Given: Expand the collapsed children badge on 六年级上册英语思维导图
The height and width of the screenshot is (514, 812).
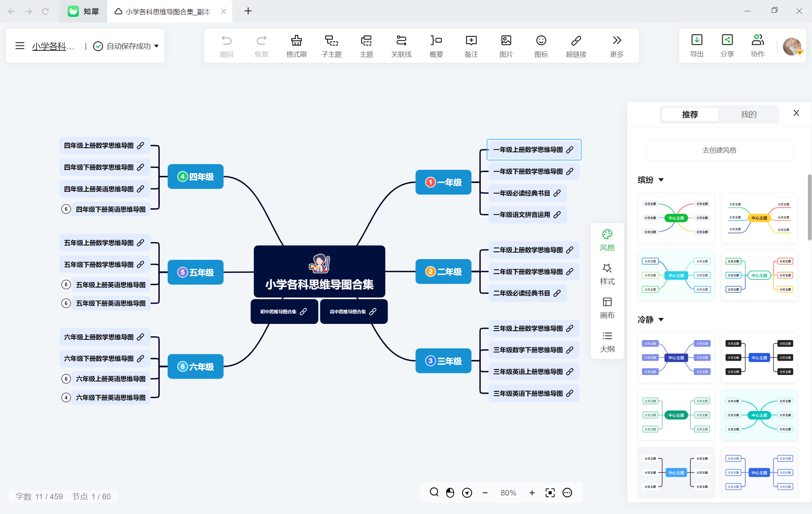Looking at the screenshot, I should 66,378.
